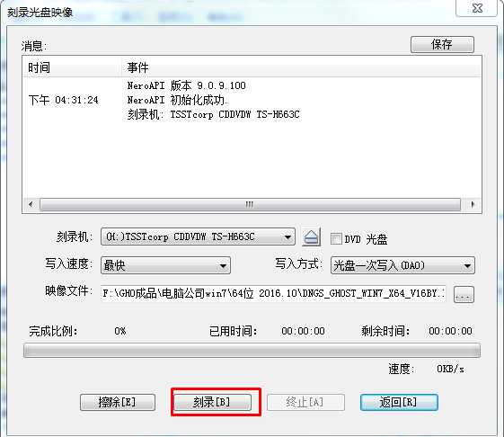Click the browse image file ellipsis button
Screen dimensions: 504x437
(x=464, y=294)
